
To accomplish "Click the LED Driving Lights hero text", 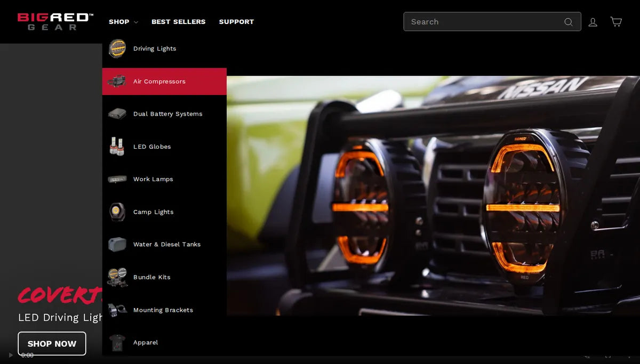I will click(60, 318).
